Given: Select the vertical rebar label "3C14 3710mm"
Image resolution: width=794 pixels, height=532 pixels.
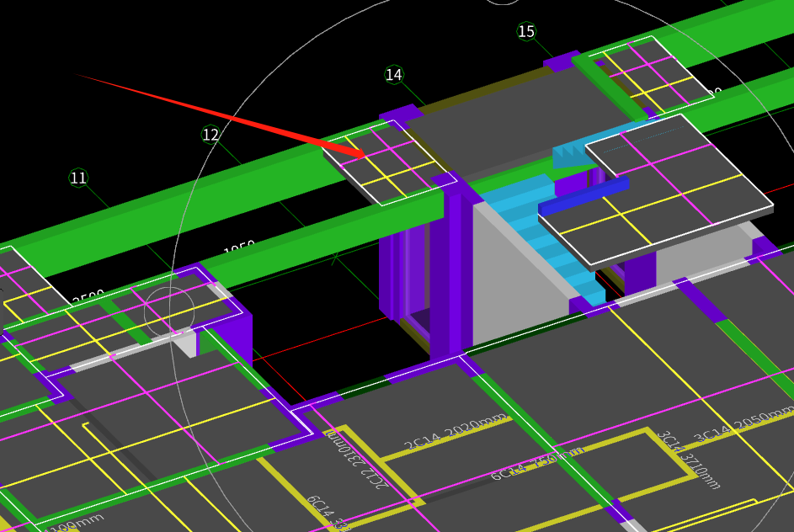Looking at the screenshot, I should (688, 460).
